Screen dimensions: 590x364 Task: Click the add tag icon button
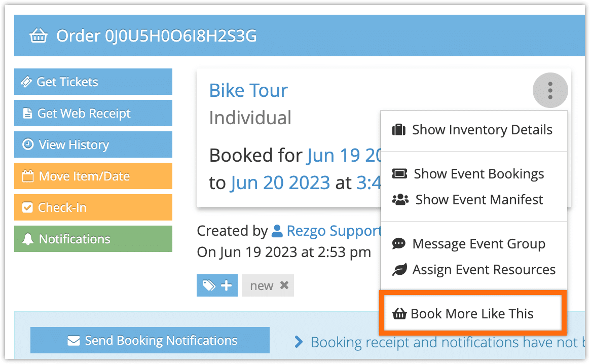(217, 285)
